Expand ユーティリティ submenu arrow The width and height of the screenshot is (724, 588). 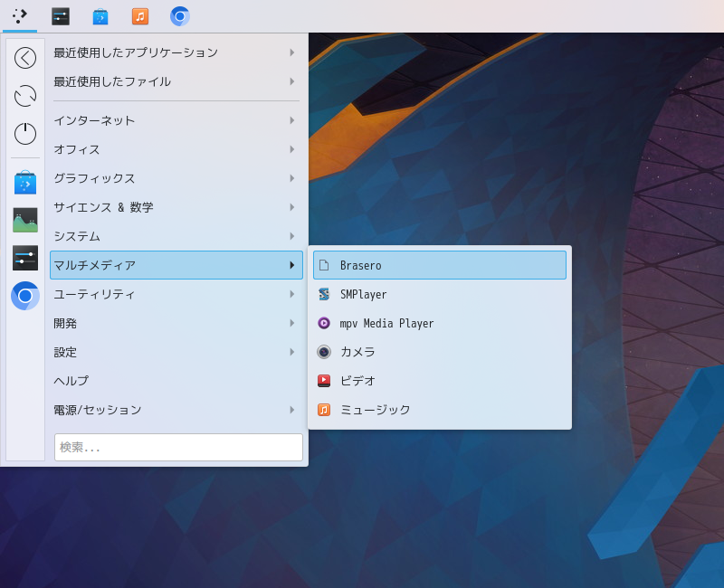pos(291,294)
